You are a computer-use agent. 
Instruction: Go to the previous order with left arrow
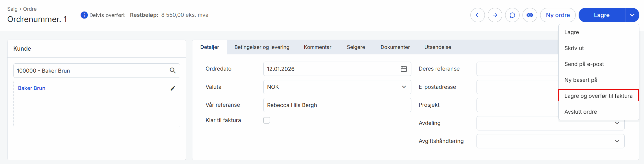coord(478,15)
